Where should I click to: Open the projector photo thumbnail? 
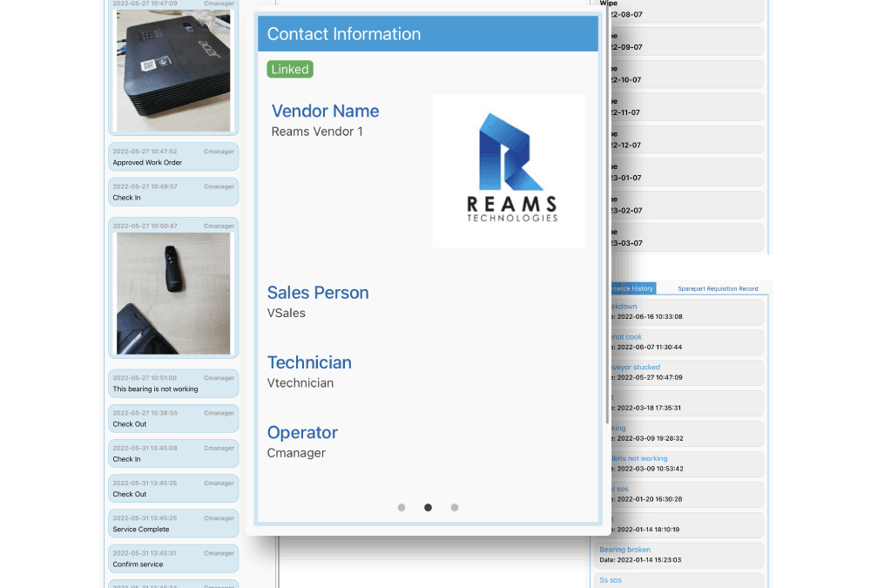(x=173, y=70)
